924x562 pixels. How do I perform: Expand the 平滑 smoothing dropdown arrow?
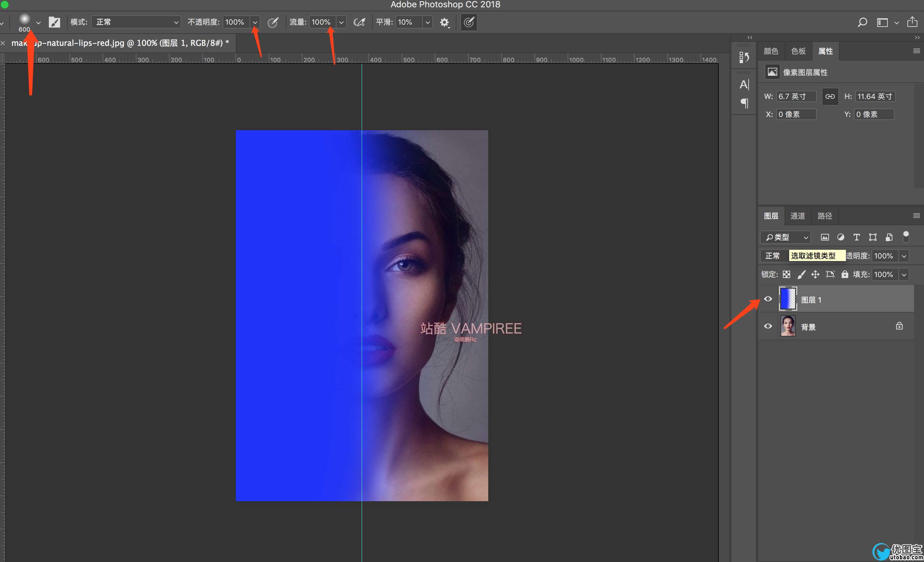[427, 23]
